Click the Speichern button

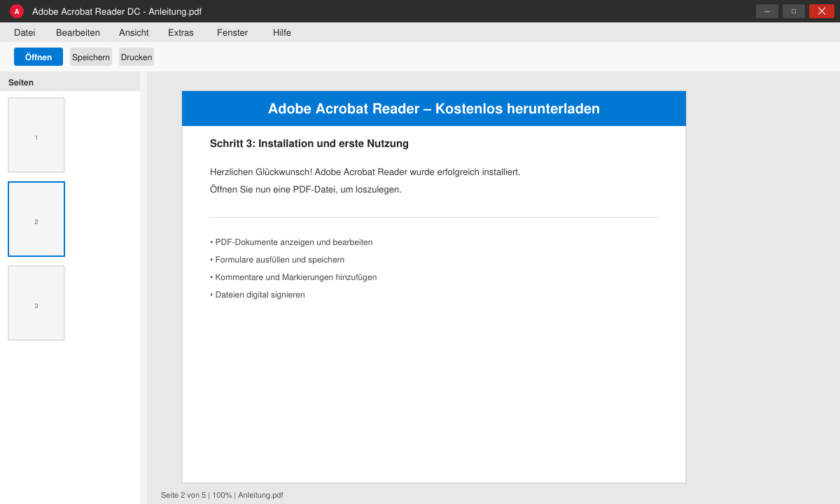pos(91,57)
